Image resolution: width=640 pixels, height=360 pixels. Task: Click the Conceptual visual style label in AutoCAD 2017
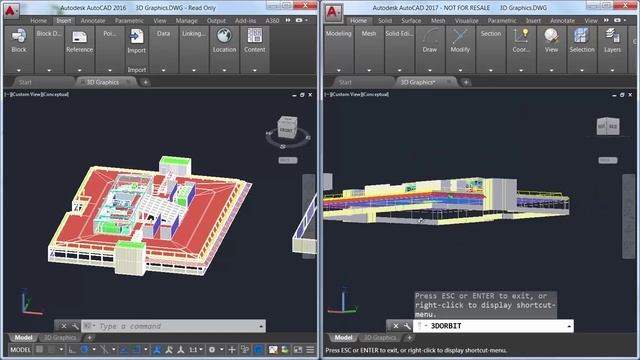coord(374,94)
